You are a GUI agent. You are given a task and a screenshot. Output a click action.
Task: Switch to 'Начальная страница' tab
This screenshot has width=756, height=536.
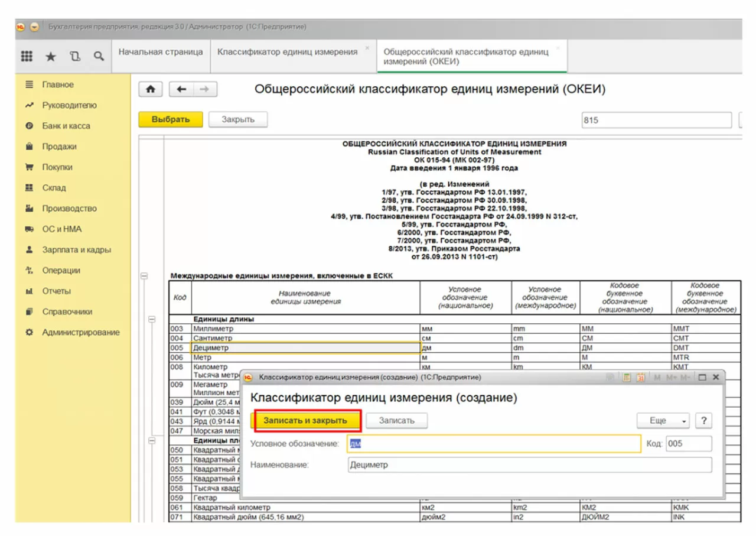(160, 52)
